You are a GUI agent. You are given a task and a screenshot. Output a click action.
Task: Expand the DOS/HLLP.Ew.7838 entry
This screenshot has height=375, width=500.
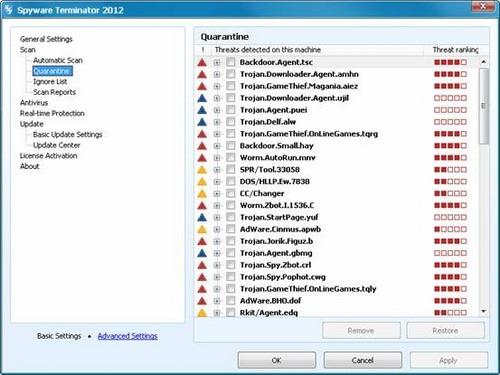(x=217, y=182)
